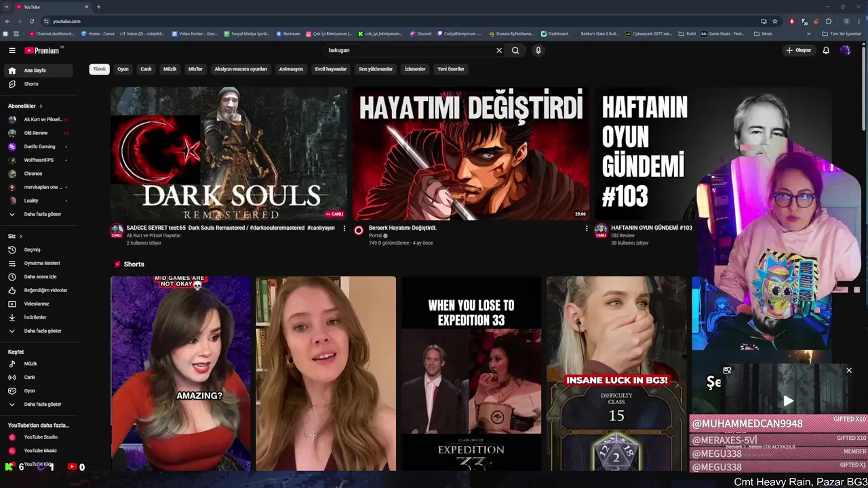Image resolution: width=868 pixels, height=488 pixels.
Task: Open Beğendiğim videolar
Action: click(39, 290)
